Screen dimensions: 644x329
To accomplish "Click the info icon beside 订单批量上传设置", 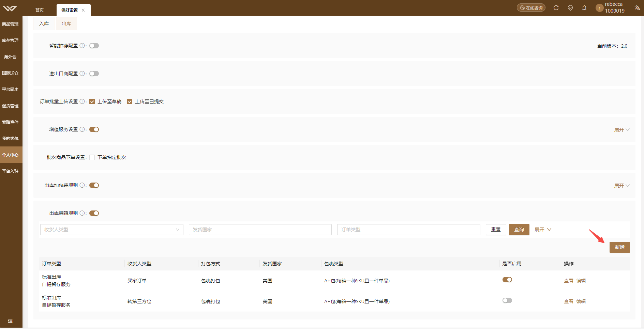I will pos(82,101).
